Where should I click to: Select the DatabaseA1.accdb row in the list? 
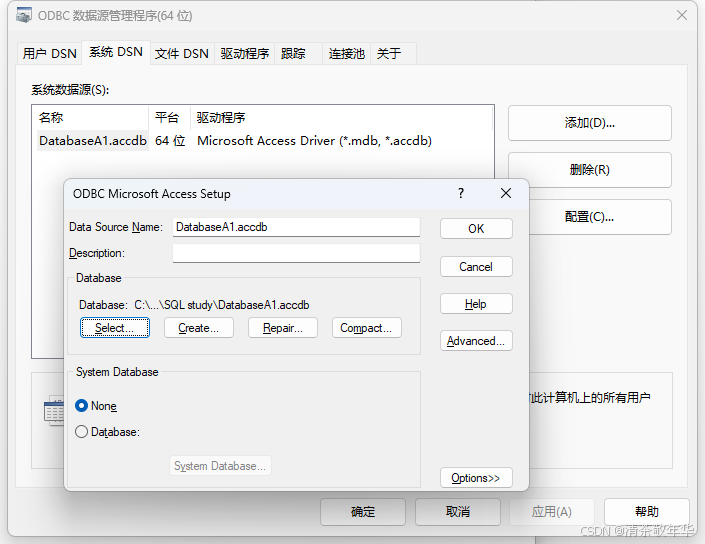click(263, 141)
